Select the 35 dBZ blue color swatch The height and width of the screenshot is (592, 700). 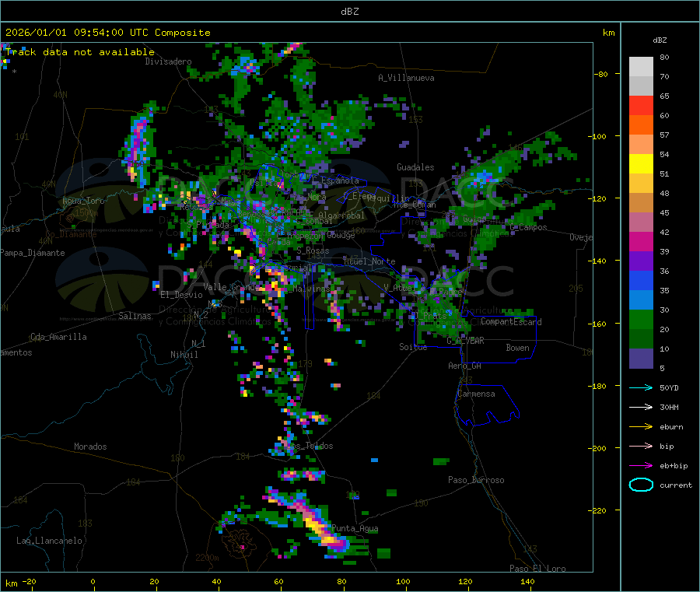641,300
